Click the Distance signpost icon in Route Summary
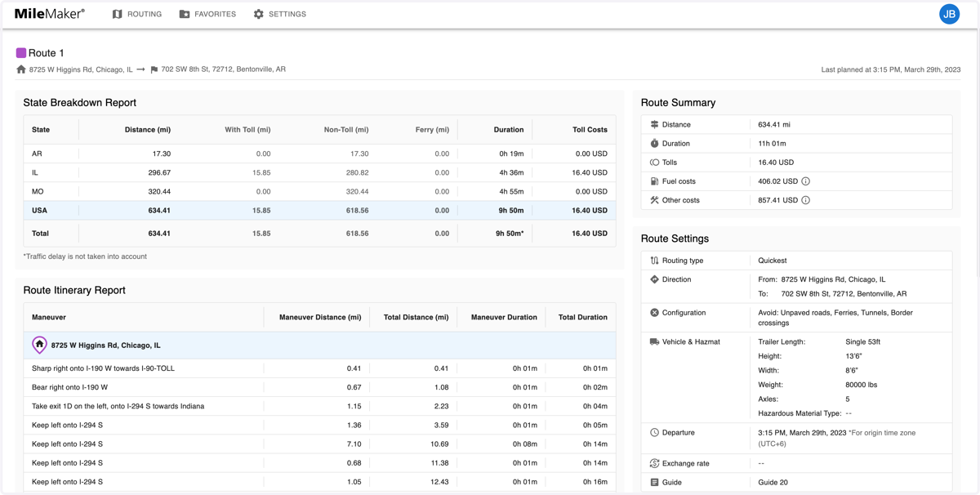The image size is (980, 495). pyautogui.click(x=654, y=124)
